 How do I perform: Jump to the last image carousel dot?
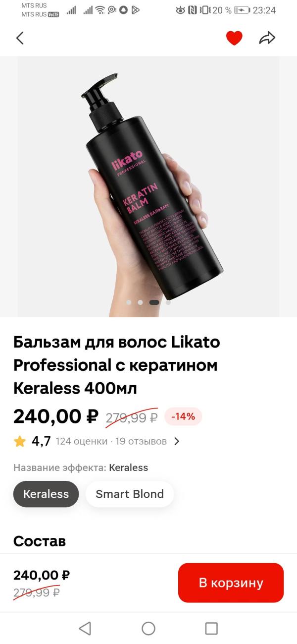[168, 302]
